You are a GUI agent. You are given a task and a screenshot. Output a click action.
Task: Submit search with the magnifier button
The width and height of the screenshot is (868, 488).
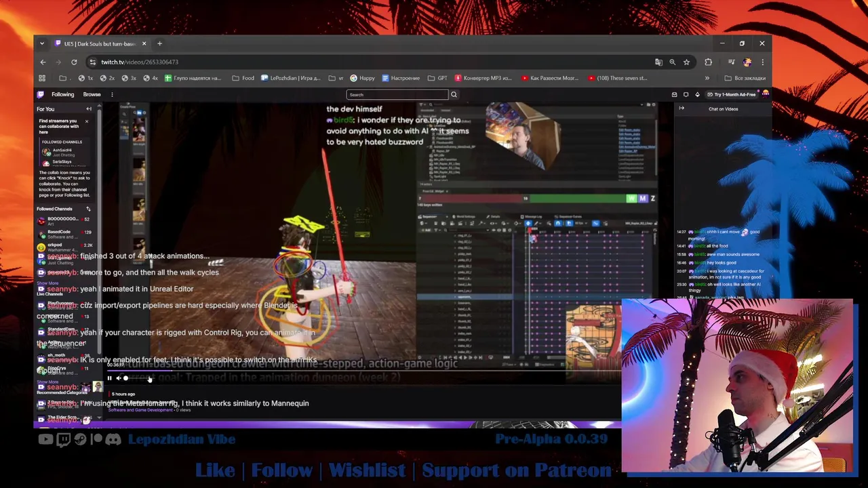(x=454, y=94)
